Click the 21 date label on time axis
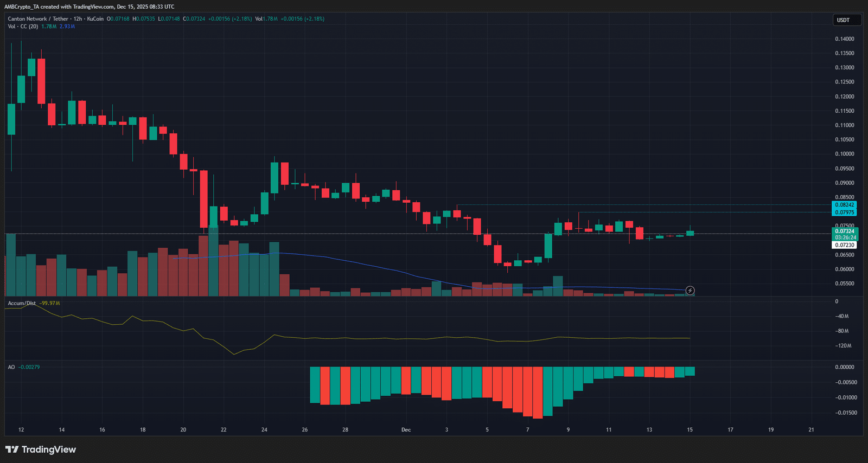 point(811,430)
